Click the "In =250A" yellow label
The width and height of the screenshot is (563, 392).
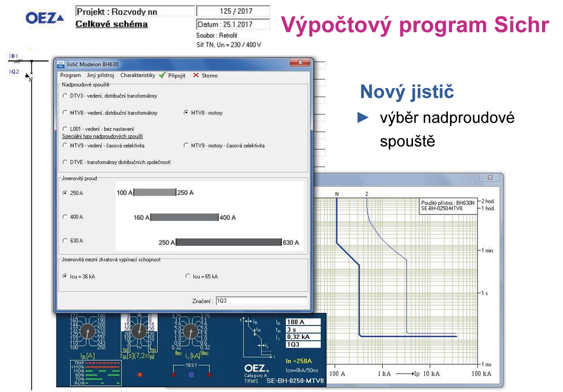point(299,361)
